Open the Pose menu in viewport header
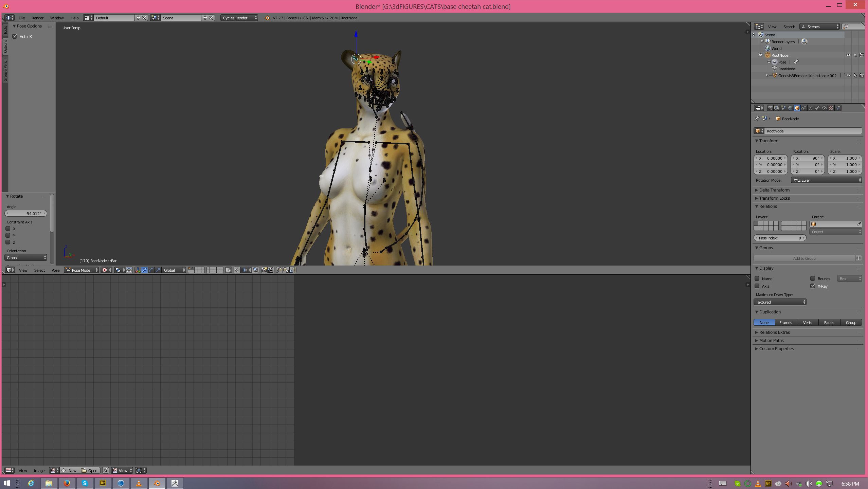Viewport: 868px width, 489px height. point(55,270)
